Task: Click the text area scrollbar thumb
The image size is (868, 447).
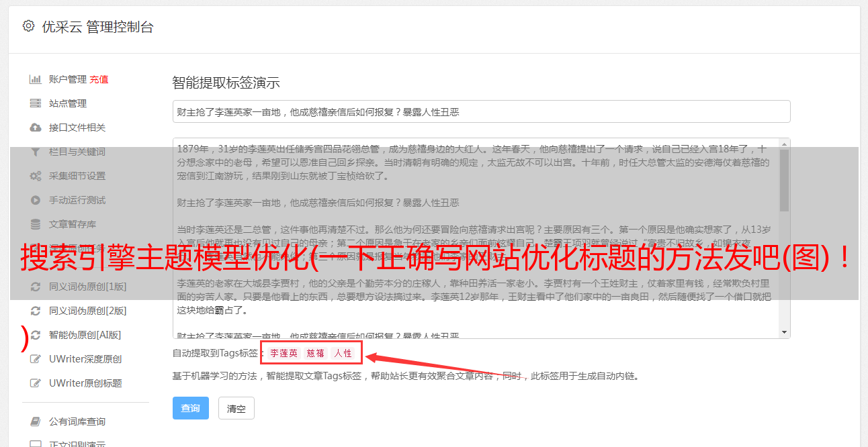Action: tap(785, 180)
